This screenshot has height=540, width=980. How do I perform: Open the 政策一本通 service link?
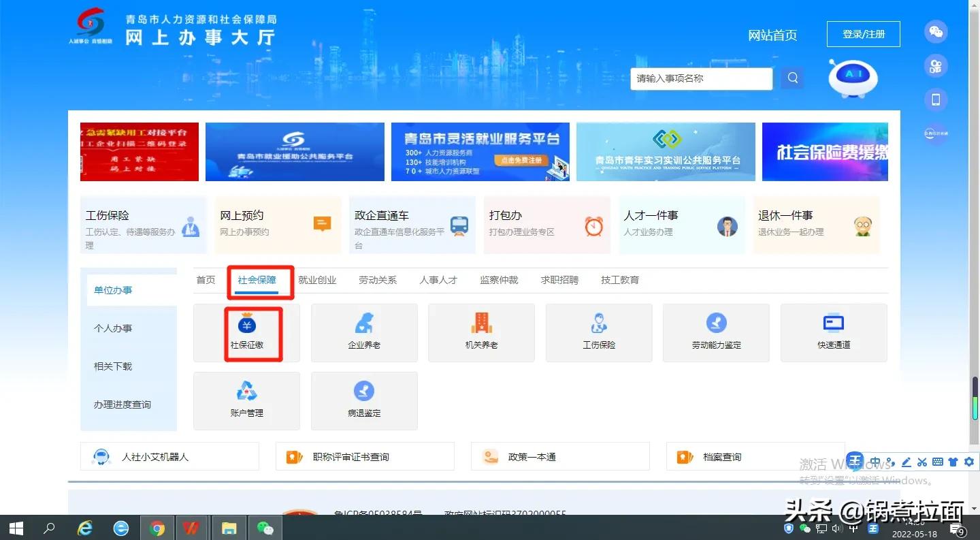tap(559, 456)
